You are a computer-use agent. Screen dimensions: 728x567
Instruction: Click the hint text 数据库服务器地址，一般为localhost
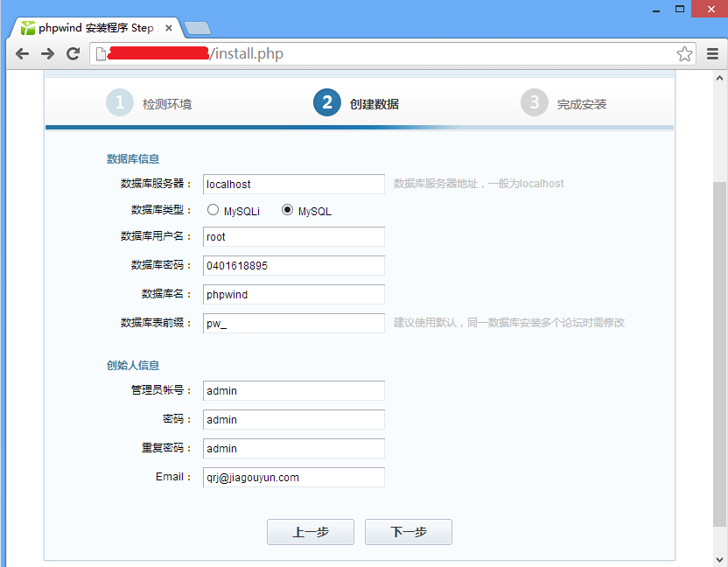coord(479,184)
